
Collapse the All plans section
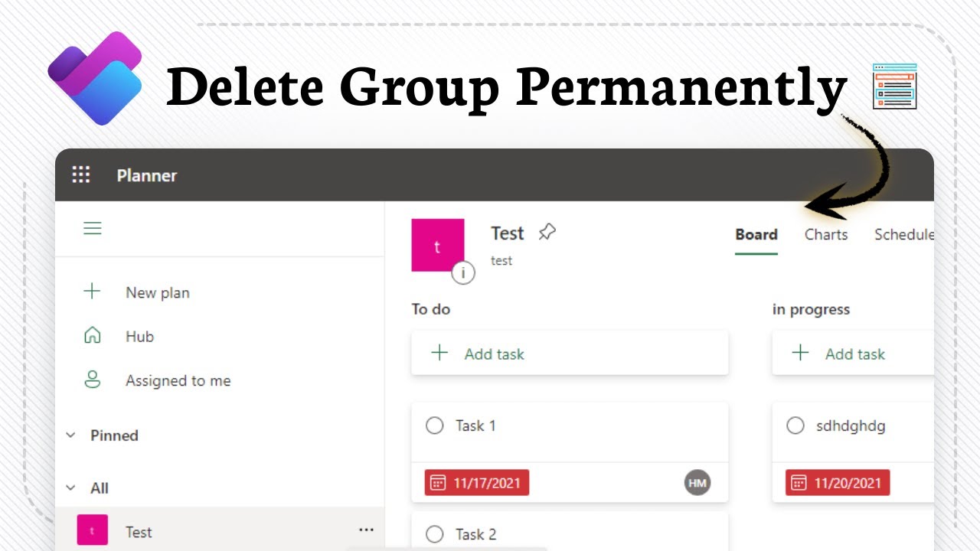pyautogui.click(x=71, y=488)
